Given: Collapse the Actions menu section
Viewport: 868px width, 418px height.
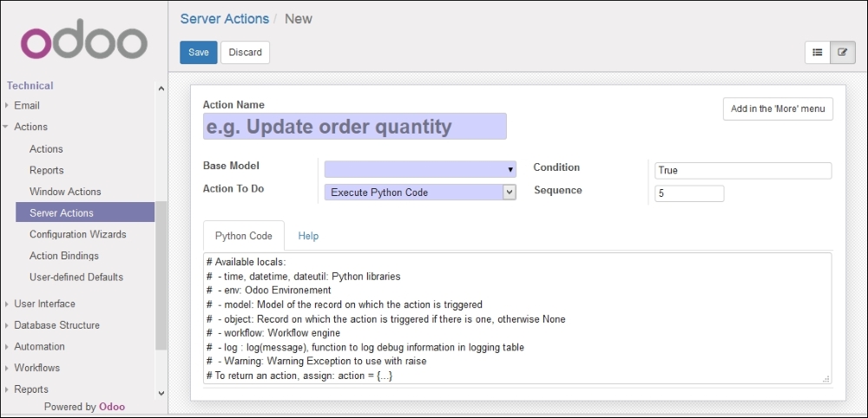Looking at the screenshot, I should click(30, 127).
